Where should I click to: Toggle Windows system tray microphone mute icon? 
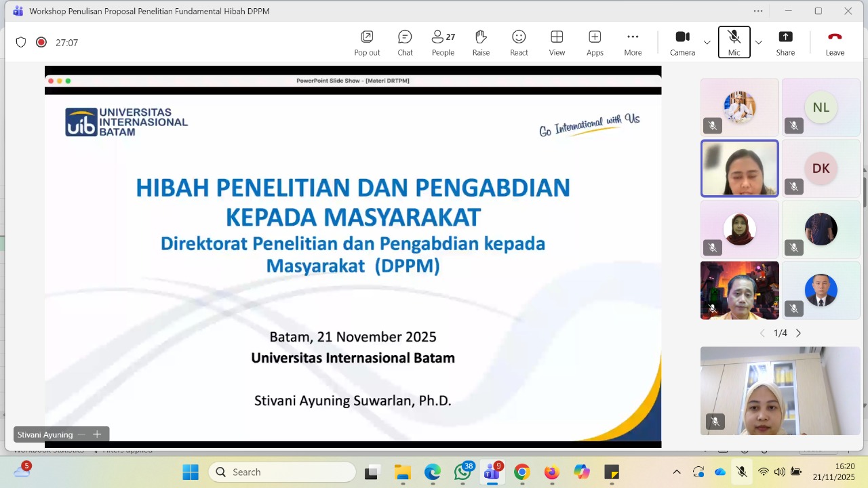[x=742, y=472]
